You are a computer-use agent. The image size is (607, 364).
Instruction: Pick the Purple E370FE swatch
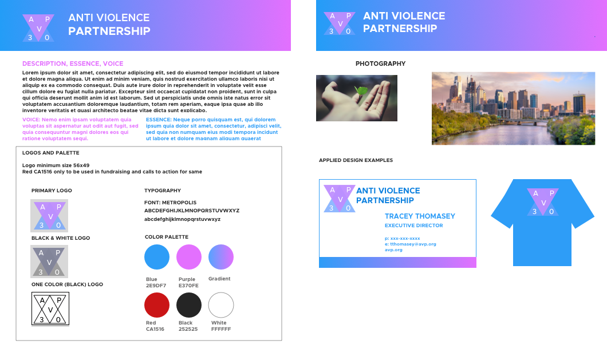click(189, 257)
